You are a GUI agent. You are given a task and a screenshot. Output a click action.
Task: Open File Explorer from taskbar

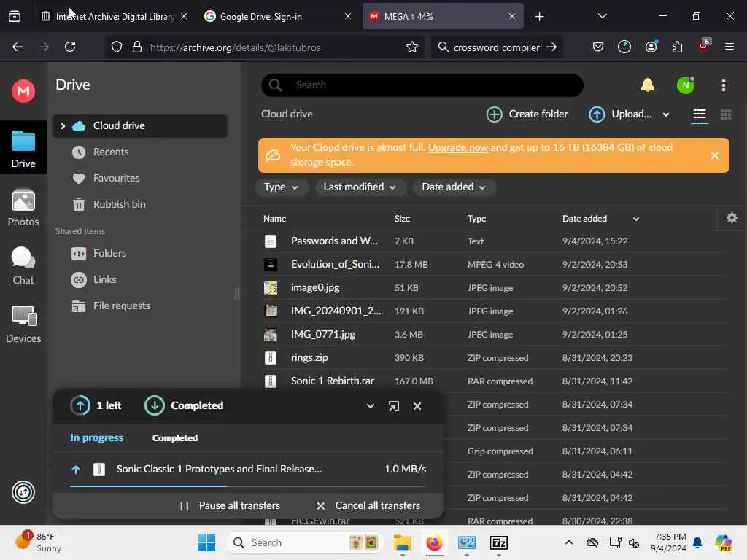[x=402, y=542]
